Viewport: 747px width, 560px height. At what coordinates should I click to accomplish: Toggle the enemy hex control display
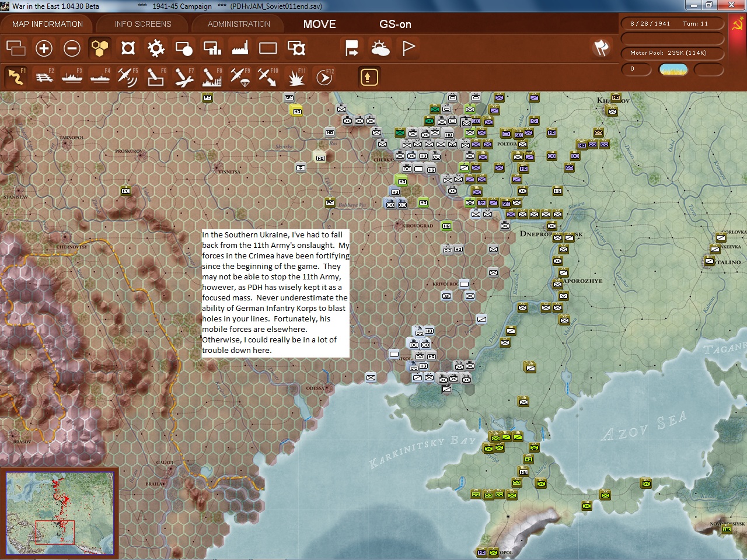pos(128,48)
